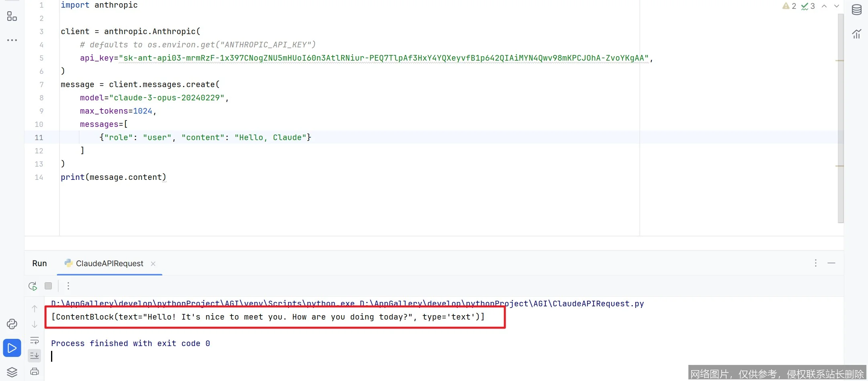
Task: Jump to previous highlighted problem chevron
Action: point(824,6)
